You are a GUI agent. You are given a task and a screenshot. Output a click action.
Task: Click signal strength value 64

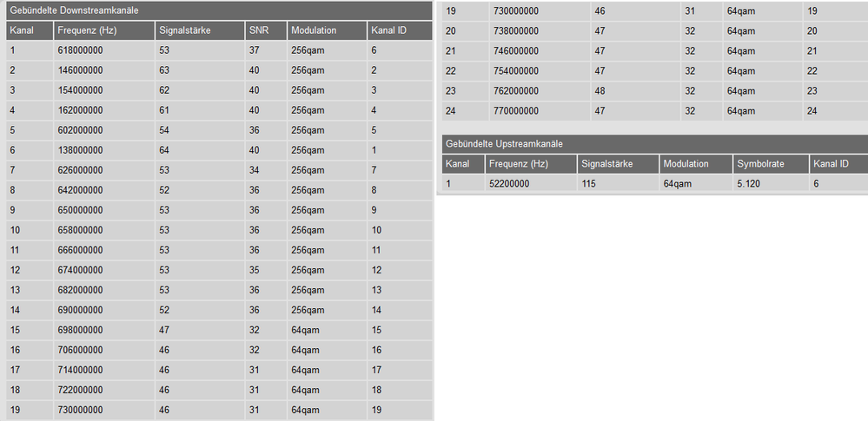click(x=164, y=150)
